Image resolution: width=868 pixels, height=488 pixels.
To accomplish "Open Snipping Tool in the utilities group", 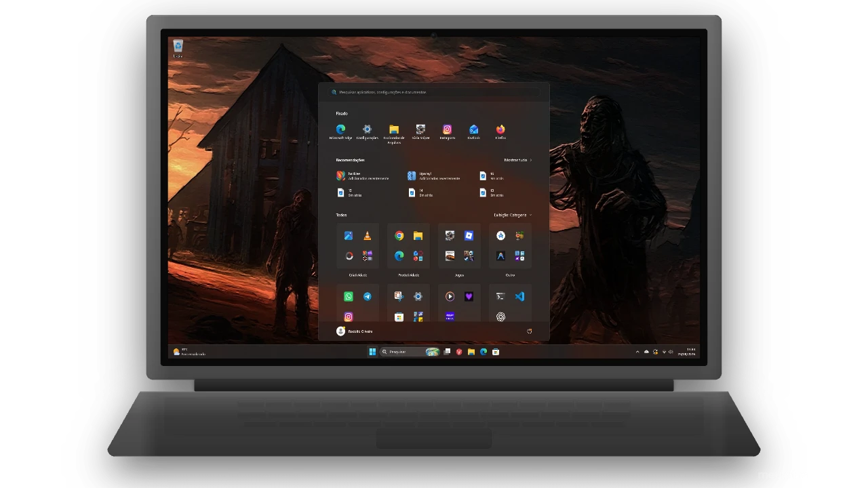I will click(x=399, y=296).
